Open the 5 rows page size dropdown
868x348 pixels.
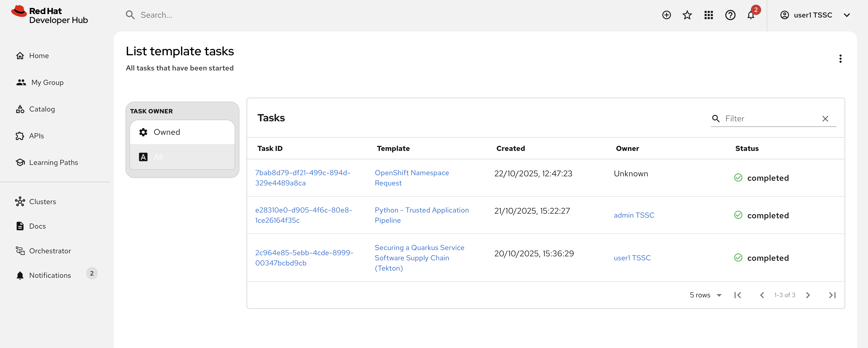(x=705, y=295)
